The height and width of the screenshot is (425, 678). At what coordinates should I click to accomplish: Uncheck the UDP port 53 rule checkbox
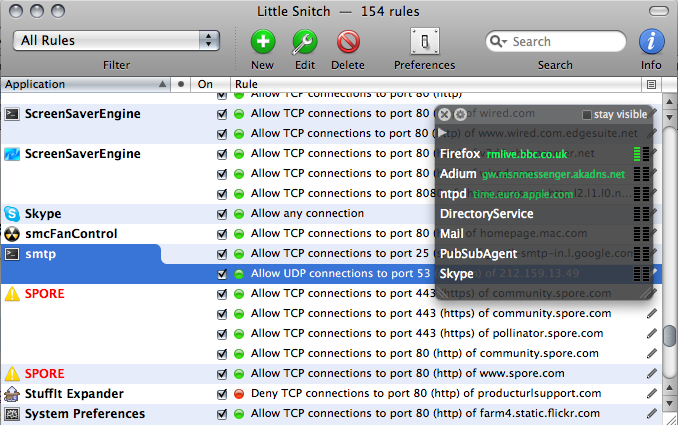click(222, 274)
